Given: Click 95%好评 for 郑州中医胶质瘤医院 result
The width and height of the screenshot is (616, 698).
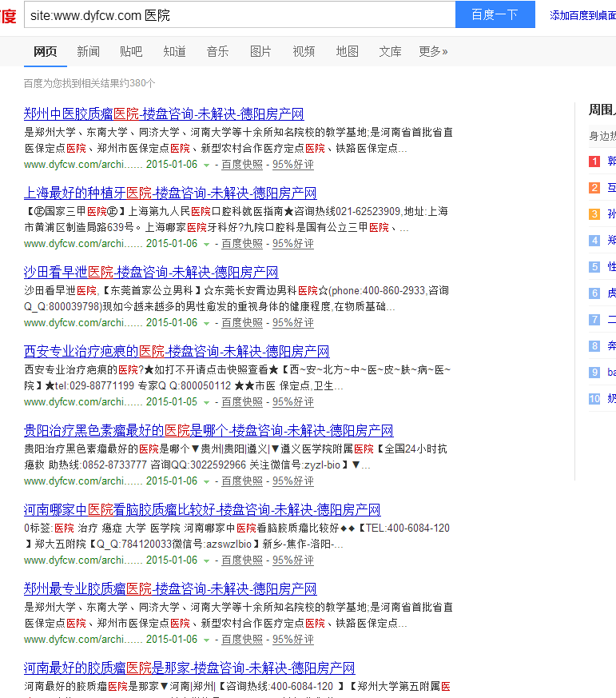Looking at the screenshot, I should [293, 164].
